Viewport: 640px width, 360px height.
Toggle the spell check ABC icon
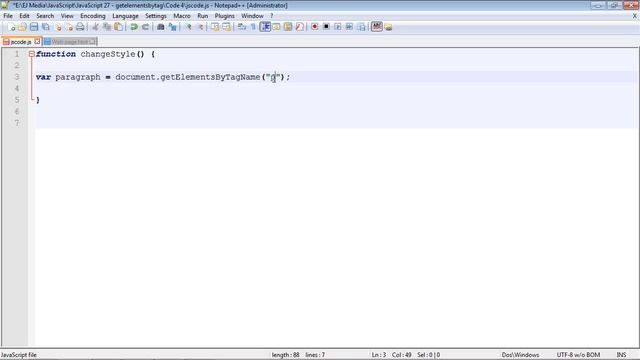[x=377, y=27]
